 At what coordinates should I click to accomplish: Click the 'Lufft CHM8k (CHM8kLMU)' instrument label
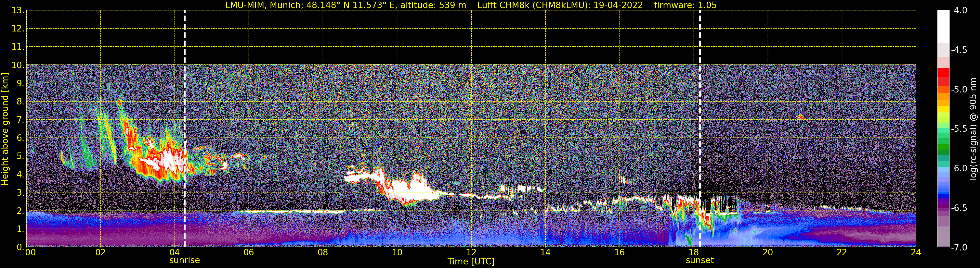pyautogui.click(x=531, y=5)
